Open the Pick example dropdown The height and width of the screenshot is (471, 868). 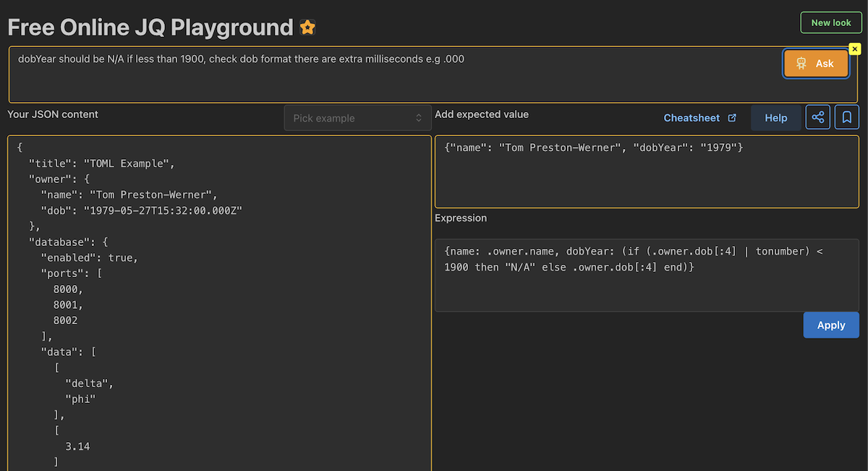pos(357,118)
